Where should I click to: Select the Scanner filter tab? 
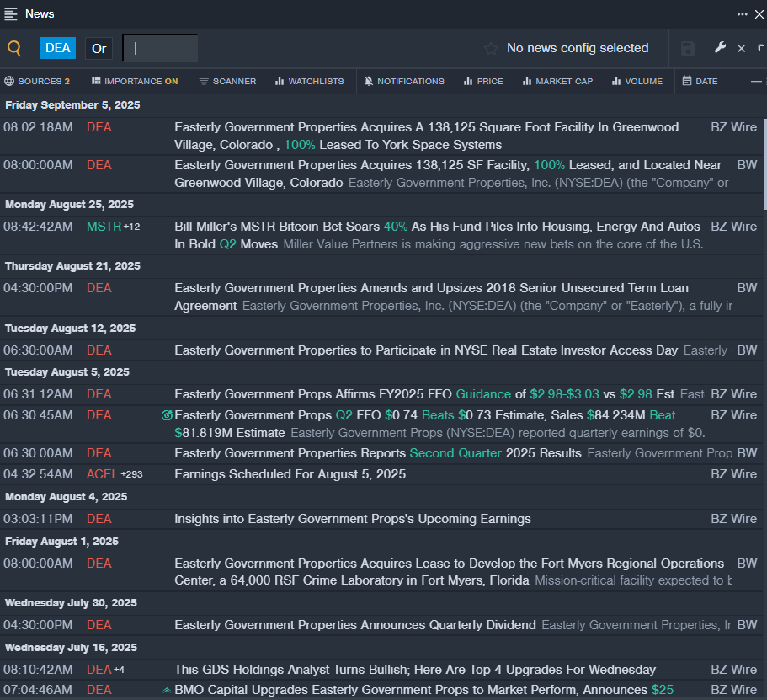227,82
